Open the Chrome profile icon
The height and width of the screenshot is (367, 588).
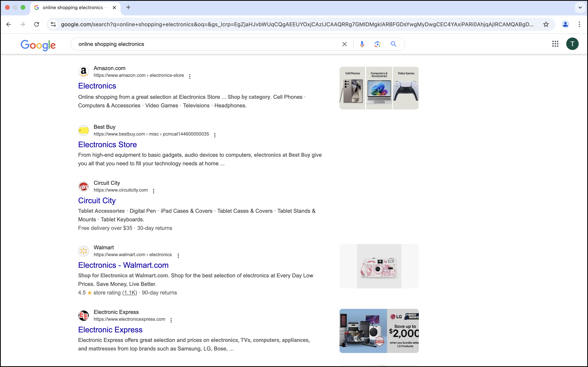(565, 24)
